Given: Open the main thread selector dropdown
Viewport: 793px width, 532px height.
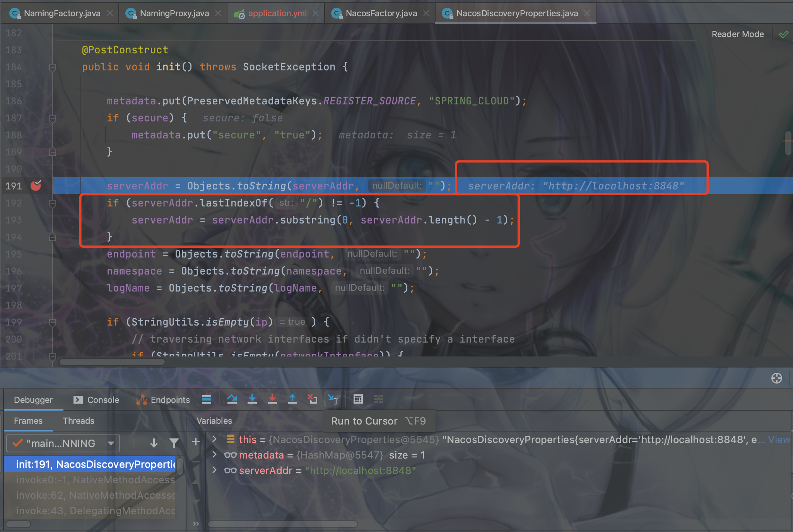Looking at the screenshot, I should [x=63, y=443].
